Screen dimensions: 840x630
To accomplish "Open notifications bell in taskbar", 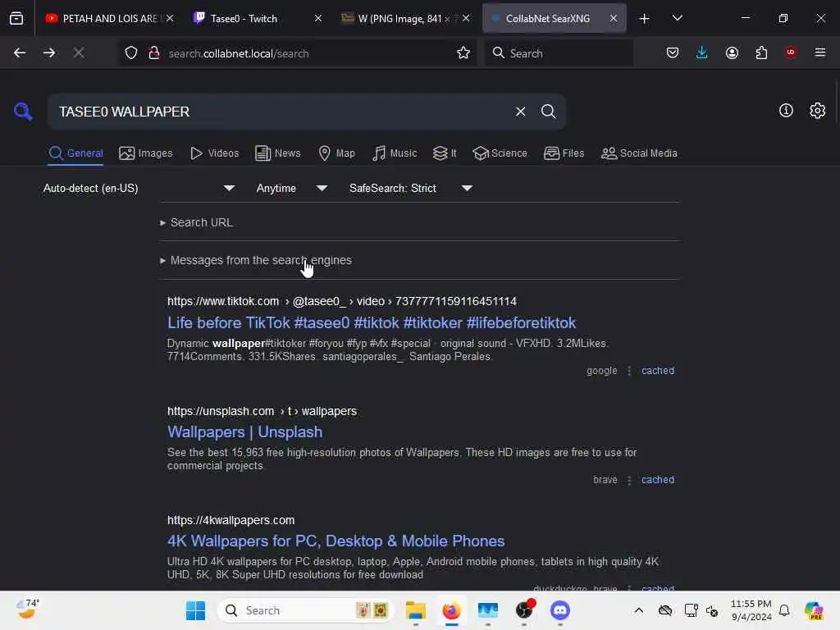I will click(x=784, y=610).
